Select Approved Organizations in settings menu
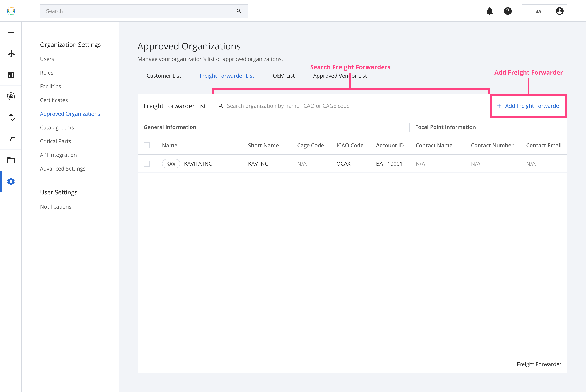The height and width of the screenshot is (392, 586). pyautogui.click(x=70, y=114)
